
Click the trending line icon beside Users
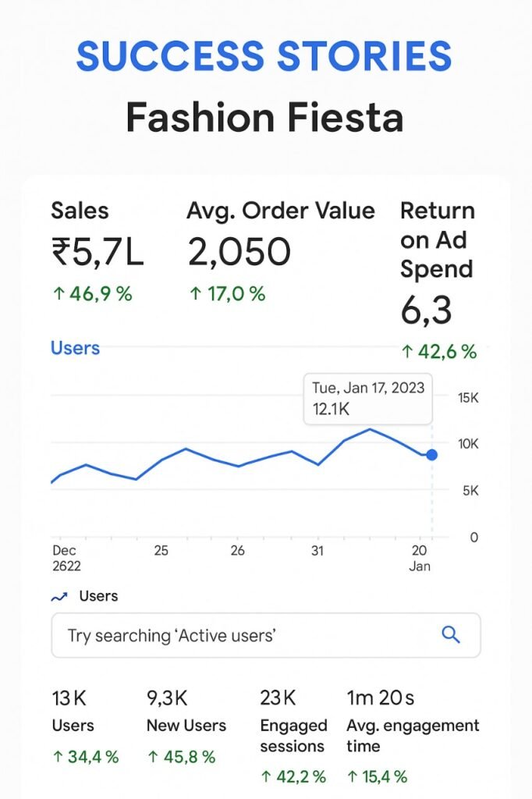(59, 597)
